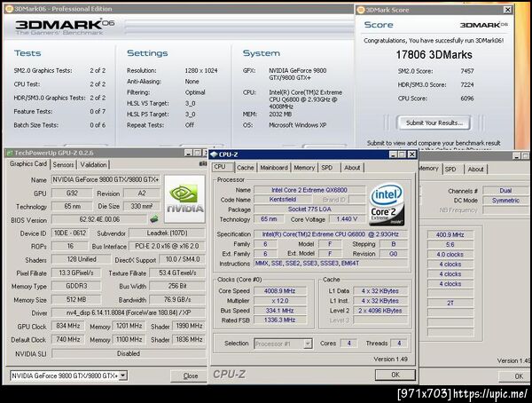The height and width of the screenshot is (403, 532).
Task: Click the Close button in GPU-Z
Action: tap(190, 375)
